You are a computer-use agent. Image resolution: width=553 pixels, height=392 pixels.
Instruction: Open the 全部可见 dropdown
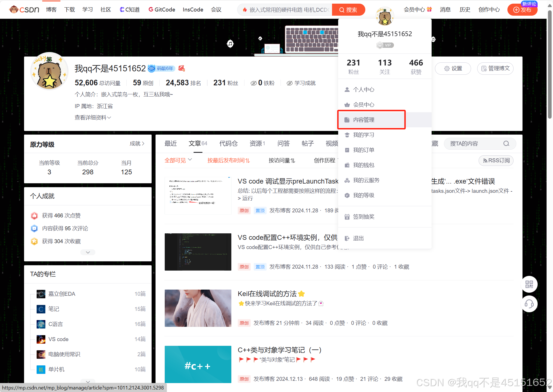pos(178,160)
